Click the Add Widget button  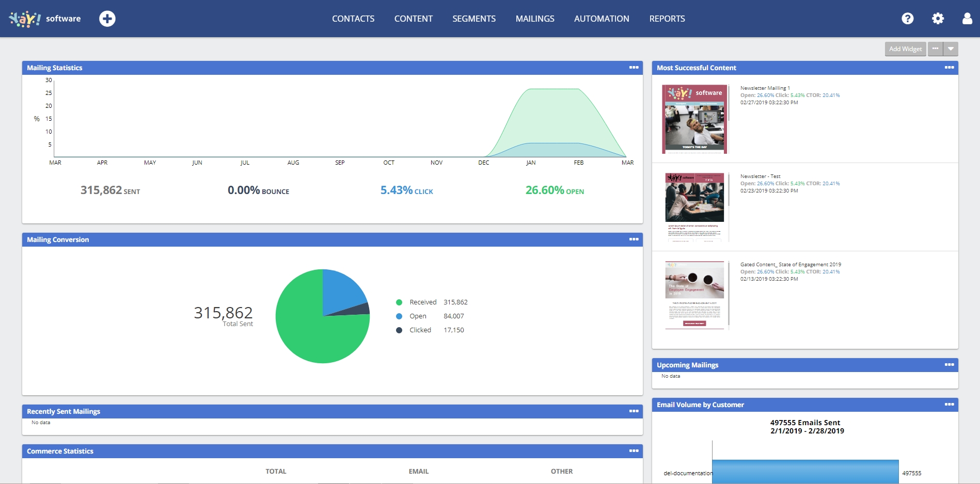[x=905, y=49]
